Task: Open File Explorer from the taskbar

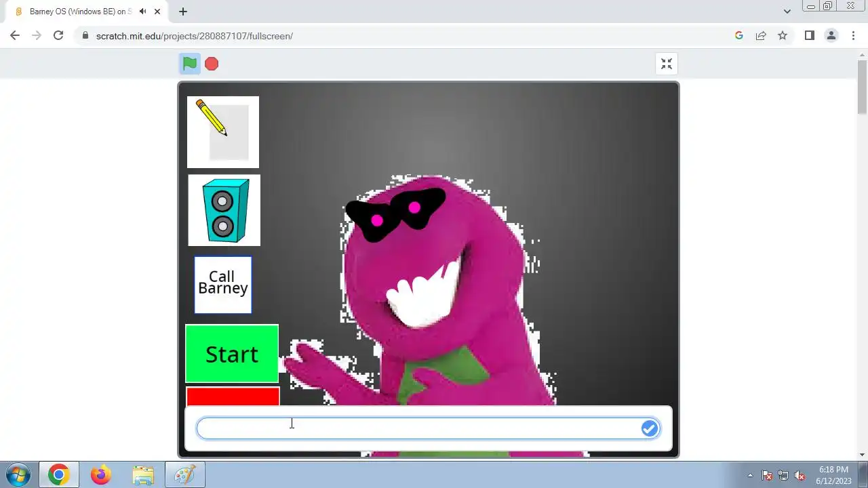Action: coord(143,475)
